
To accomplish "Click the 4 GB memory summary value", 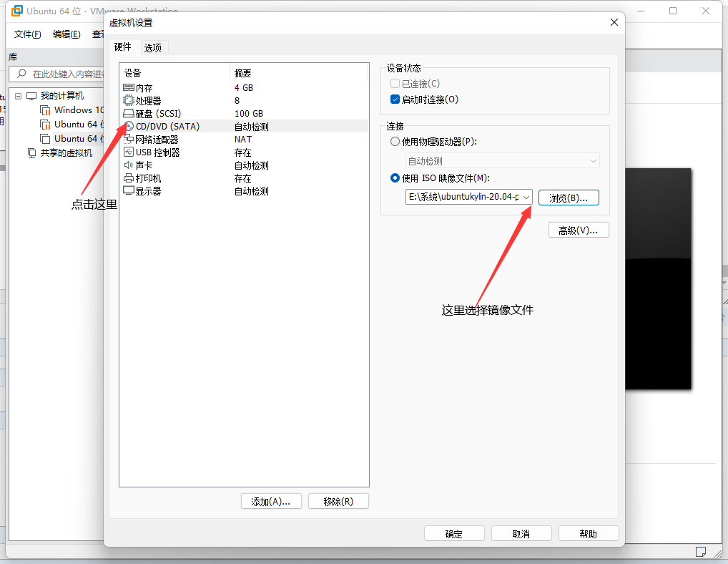I will [244, 88].
